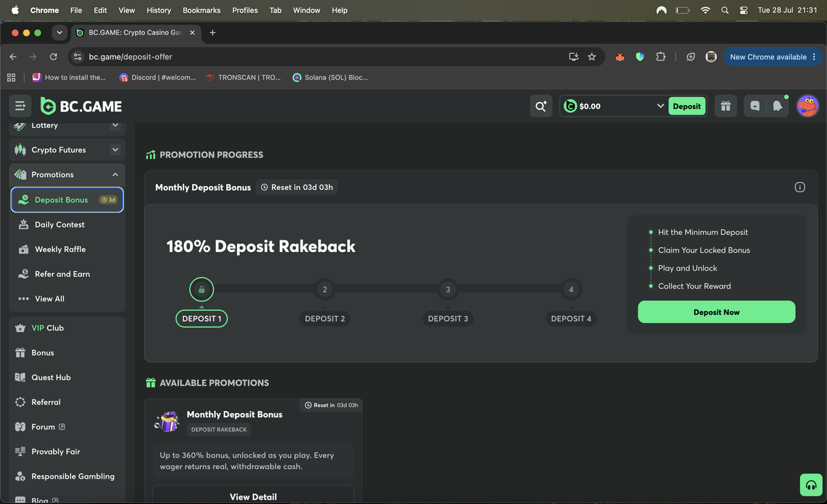Open the chat bubble icon
The height and width of the screenshot is (504, 827).
(x=755, y=106)
